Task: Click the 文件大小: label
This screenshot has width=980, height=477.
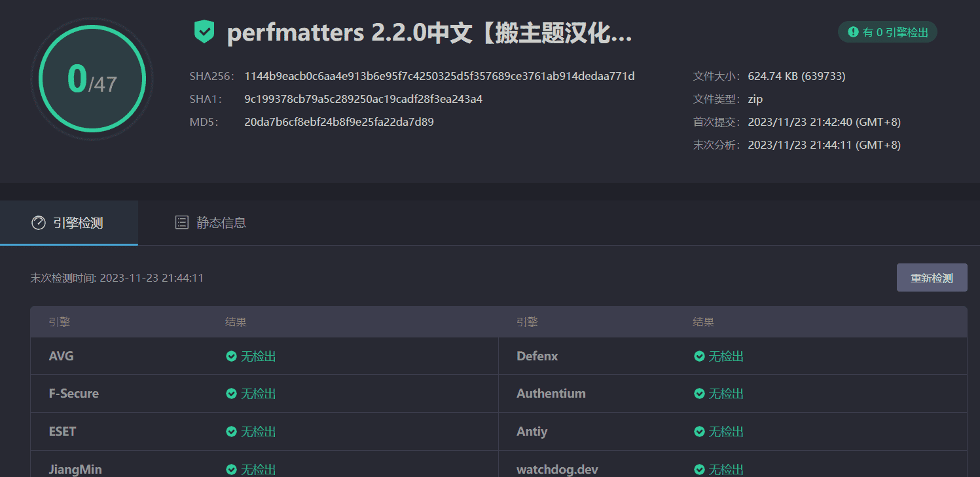Action: pos(717,76)
